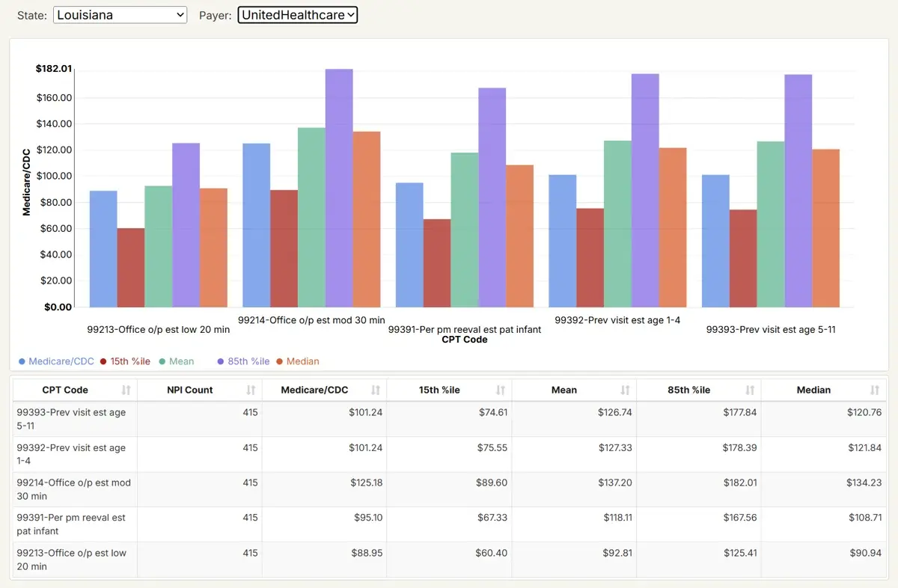This screenshot has width=898, height=588.
Task: Click the sort icon beside Median header
Action: pyautogui.click(x=874, y=390)
